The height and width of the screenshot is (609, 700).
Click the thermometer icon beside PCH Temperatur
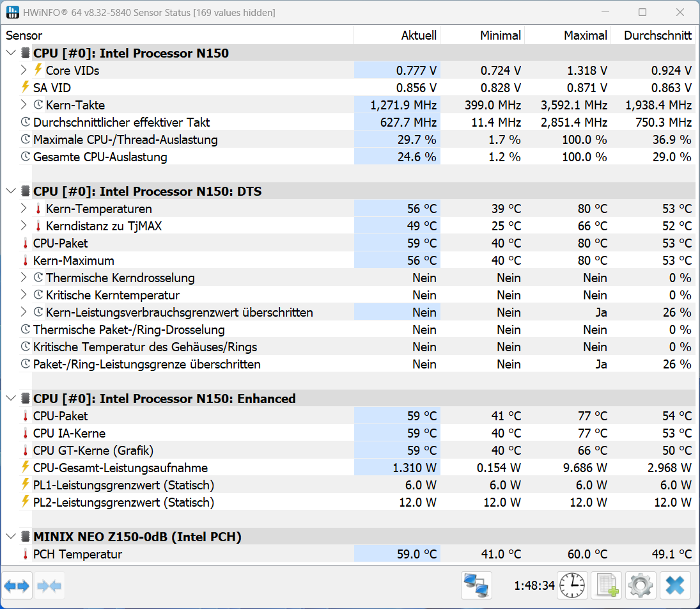pos(26,554)
